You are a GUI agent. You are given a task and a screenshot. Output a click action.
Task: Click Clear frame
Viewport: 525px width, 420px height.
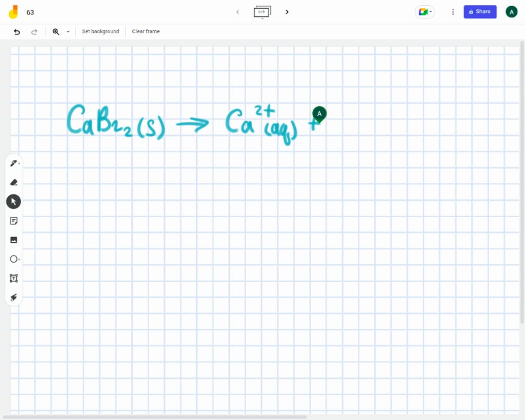146,31
